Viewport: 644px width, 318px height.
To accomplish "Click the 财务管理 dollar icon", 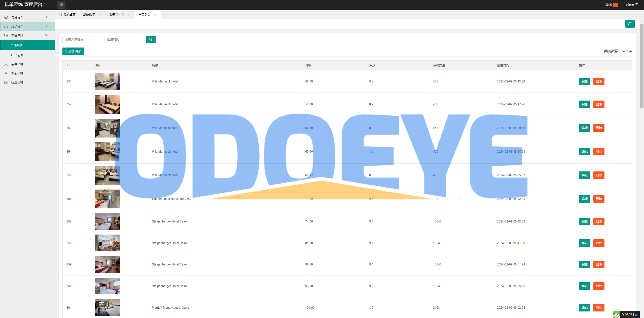I will point(6,74).
